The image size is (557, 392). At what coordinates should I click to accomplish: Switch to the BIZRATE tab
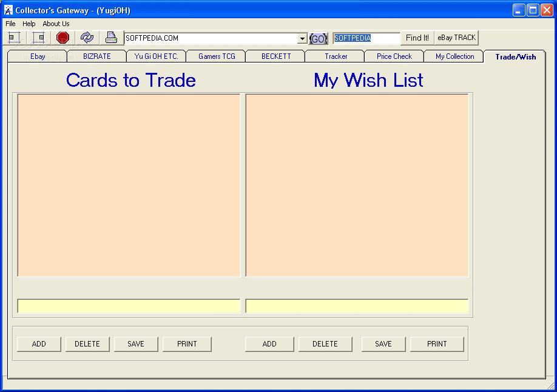97,56
